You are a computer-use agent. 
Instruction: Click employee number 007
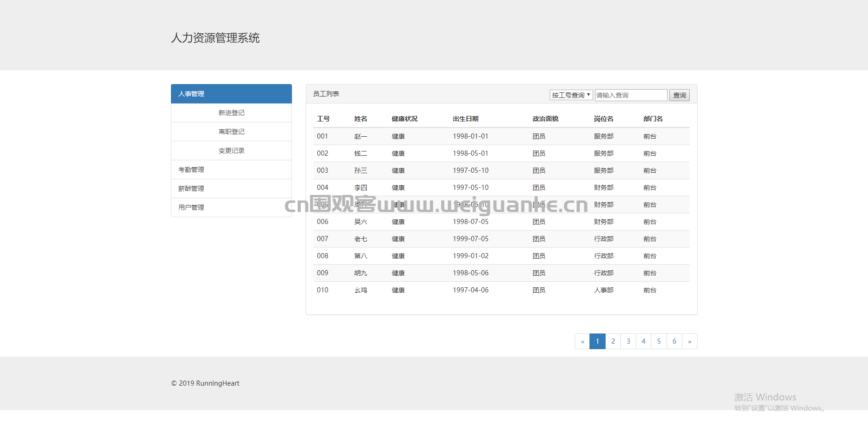point(322,239)
